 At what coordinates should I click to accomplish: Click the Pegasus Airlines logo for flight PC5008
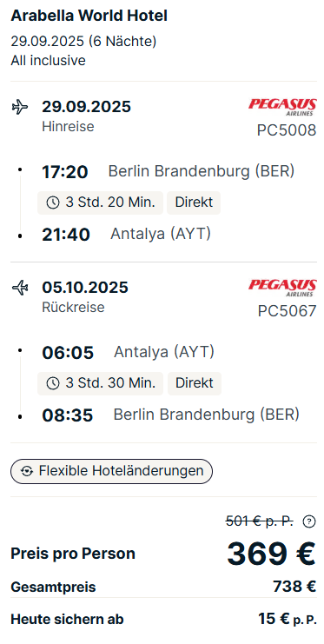click(x=282, y=107)
